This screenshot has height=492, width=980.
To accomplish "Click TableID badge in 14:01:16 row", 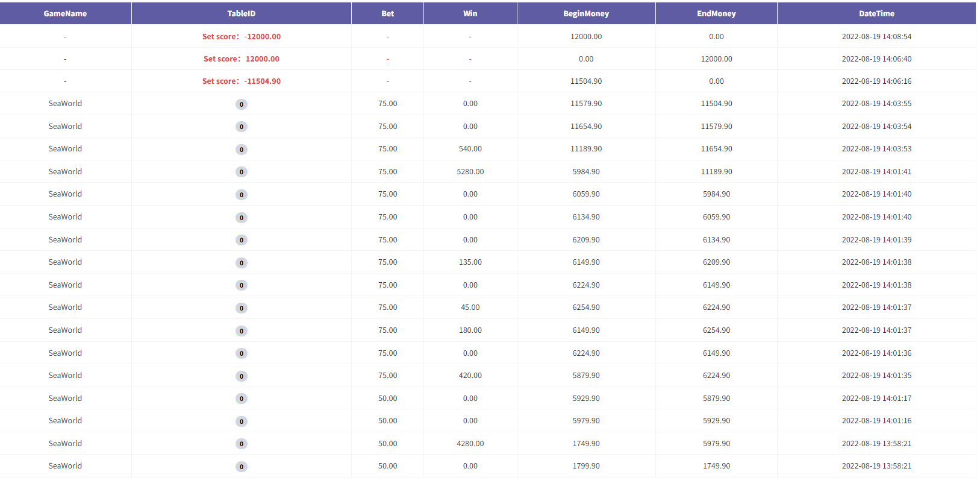I will [x=242, y=421].
